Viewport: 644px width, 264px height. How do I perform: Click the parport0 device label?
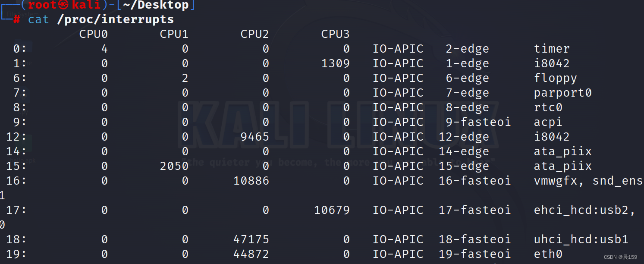click(x=562, y=92)
